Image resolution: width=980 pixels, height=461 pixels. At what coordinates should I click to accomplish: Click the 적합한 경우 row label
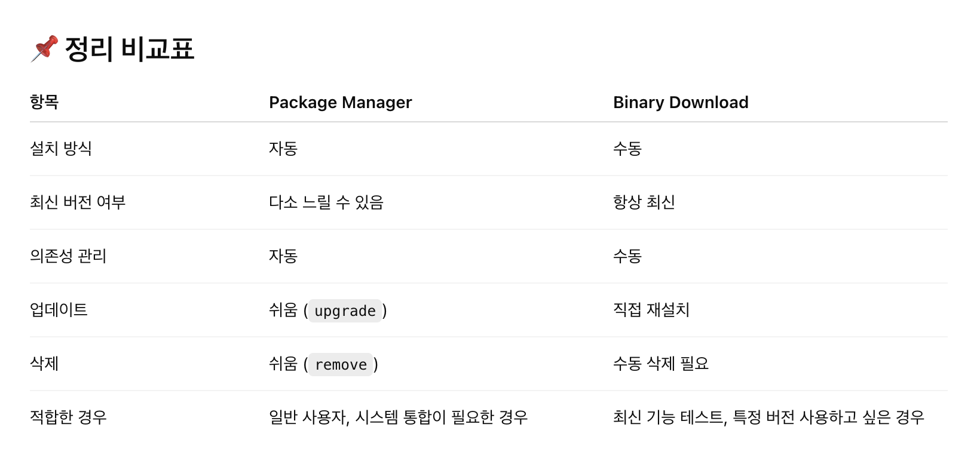[x=68, y=417]
